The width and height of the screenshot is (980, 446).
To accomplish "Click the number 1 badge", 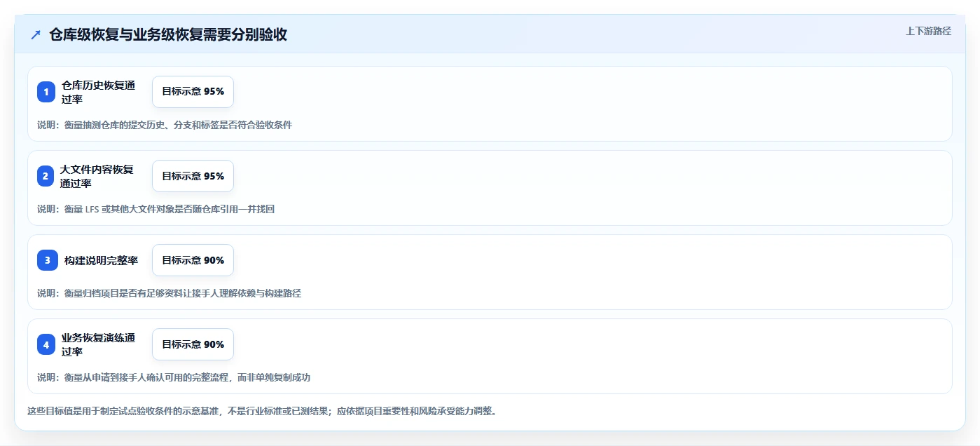I will 46,92.
